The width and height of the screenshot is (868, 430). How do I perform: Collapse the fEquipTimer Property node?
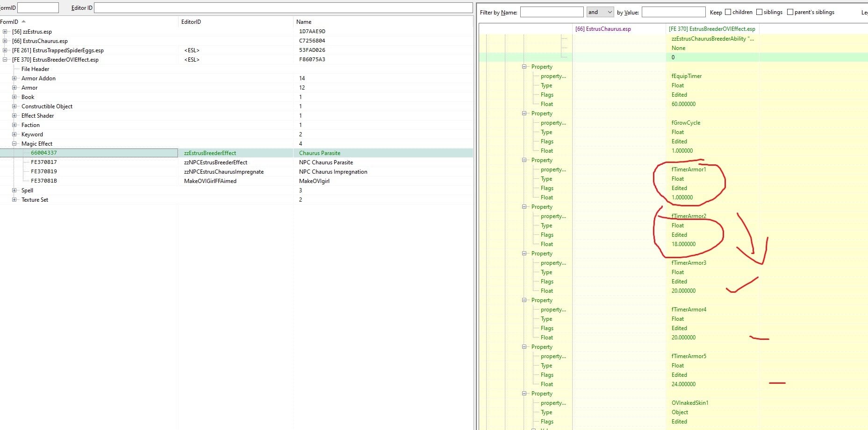[x=524, y=67]
